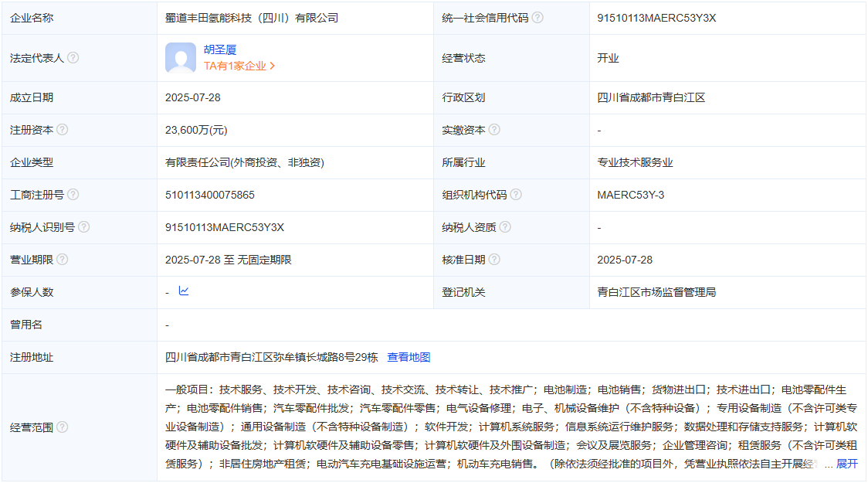868x483 pixels.
Task: Open the 注册资本 help tooltip icon
Action: pyautogui.click(x=63, y=130)
